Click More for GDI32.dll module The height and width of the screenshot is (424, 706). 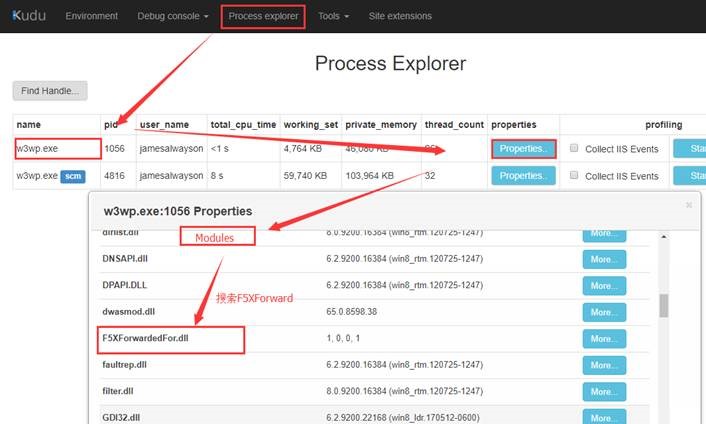[x=604, y=418]
